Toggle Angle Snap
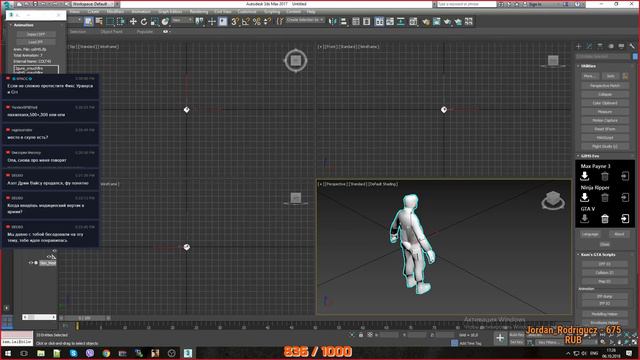Image resolution: width=640 pixels, height=360 pixels. (x=246, y=21)
